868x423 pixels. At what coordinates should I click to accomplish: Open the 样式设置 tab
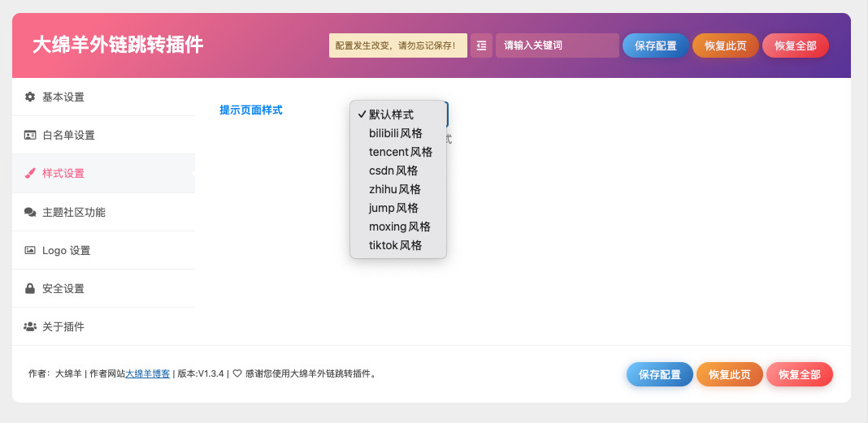tap(103, 173)
